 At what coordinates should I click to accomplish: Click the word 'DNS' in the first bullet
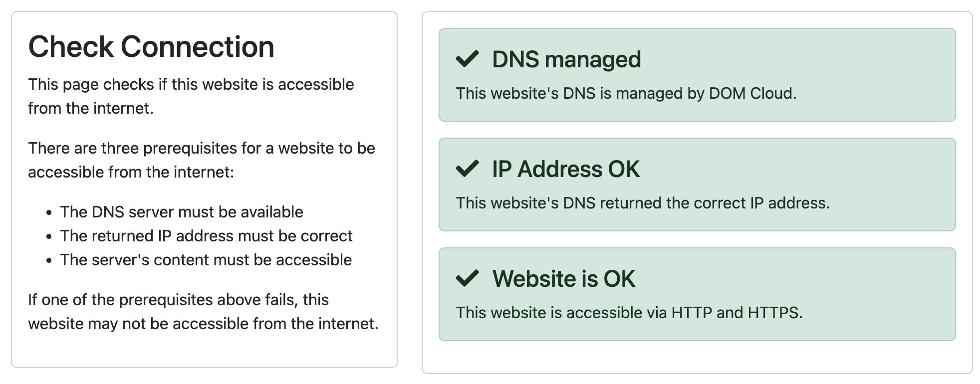(108, 212)
